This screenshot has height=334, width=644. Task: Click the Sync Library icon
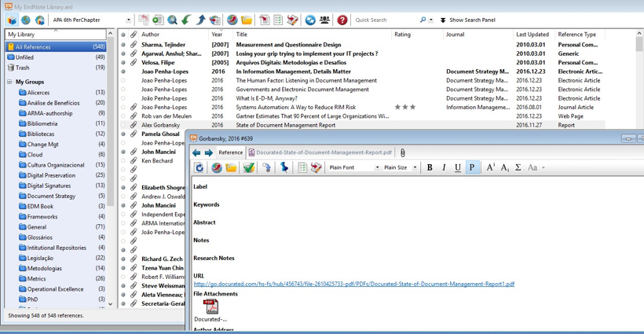tap(310, 20)
